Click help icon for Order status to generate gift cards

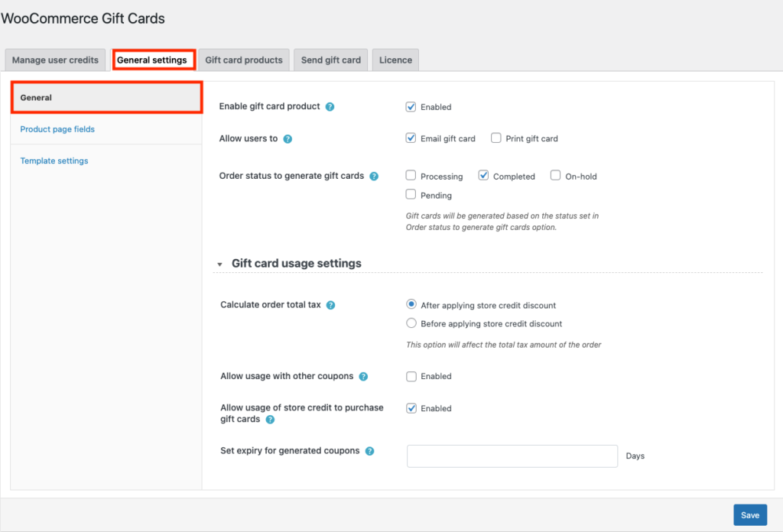[374, 177]
